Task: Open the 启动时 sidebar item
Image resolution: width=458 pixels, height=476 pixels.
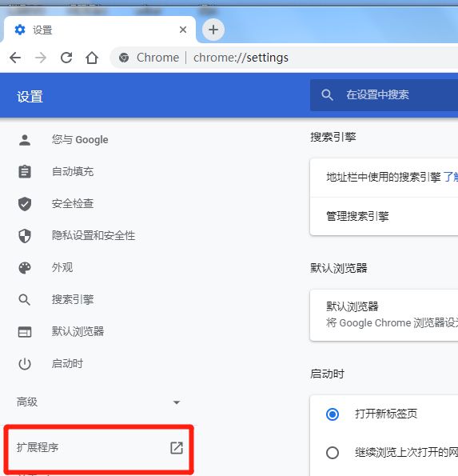Action: [67, 363]
